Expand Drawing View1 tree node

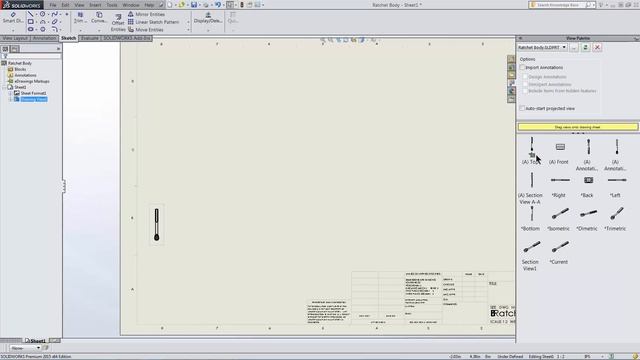coord(11,99)
